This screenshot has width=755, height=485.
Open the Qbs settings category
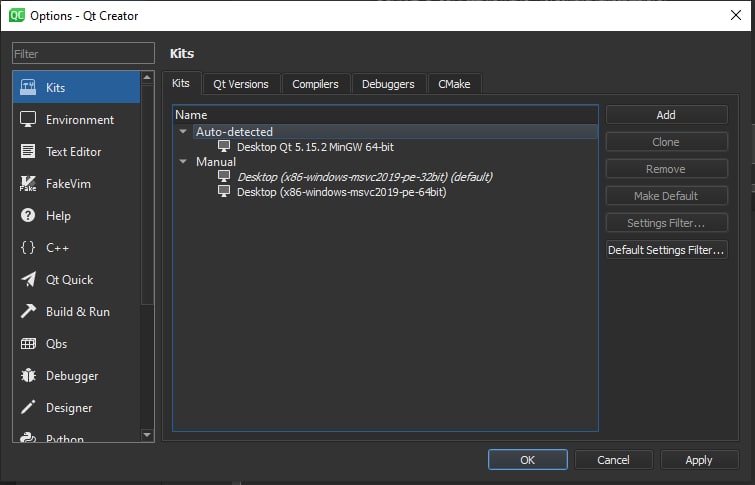(77, 343)
